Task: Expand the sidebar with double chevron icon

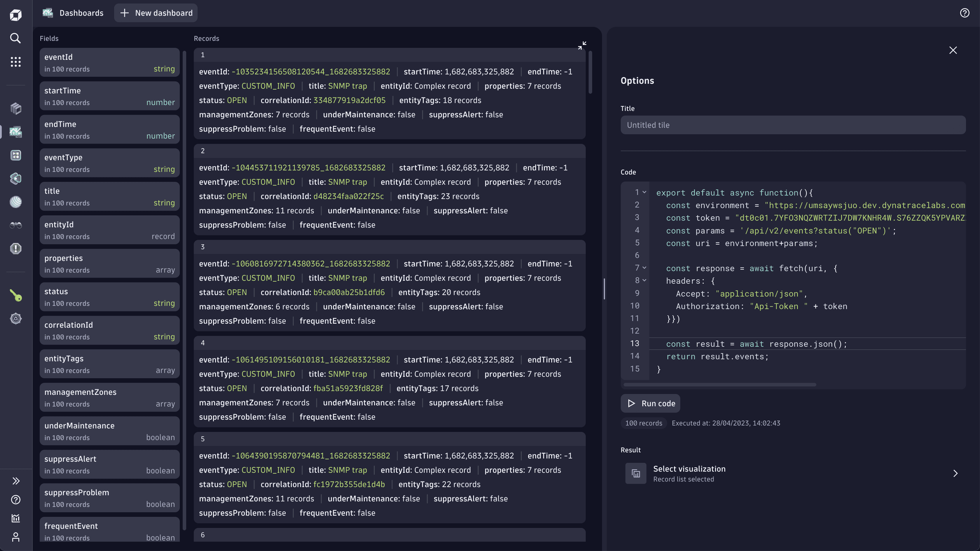Action: [x=15, y=481]
